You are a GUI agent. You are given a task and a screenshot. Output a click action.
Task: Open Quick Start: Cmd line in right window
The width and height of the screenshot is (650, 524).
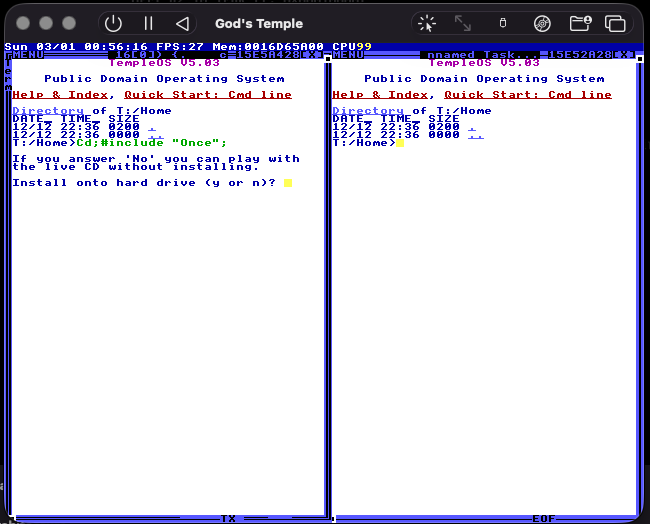pyautogui.click(x=528, y=95)
